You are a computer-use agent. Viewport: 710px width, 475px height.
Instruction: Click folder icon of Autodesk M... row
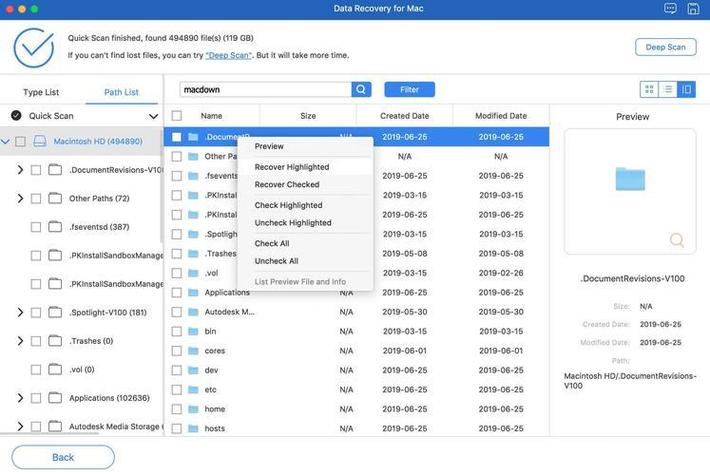pos(193,312)
